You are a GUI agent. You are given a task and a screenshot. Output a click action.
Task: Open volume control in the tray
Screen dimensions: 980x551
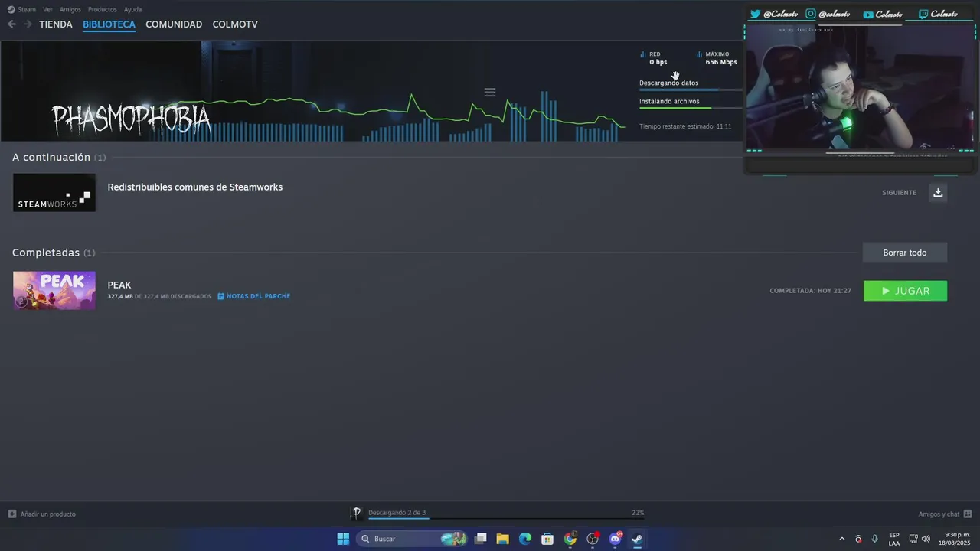[x=926, y=539]
